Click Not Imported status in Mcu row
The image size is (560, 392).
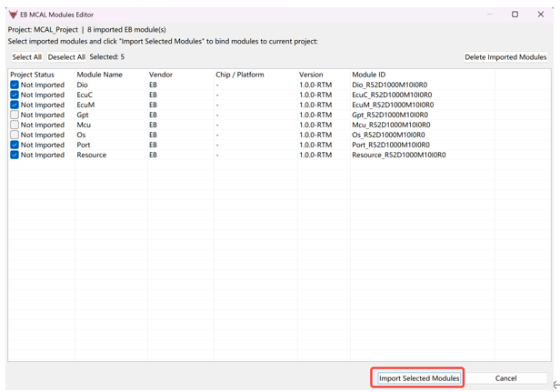click(x=43, y=125)
